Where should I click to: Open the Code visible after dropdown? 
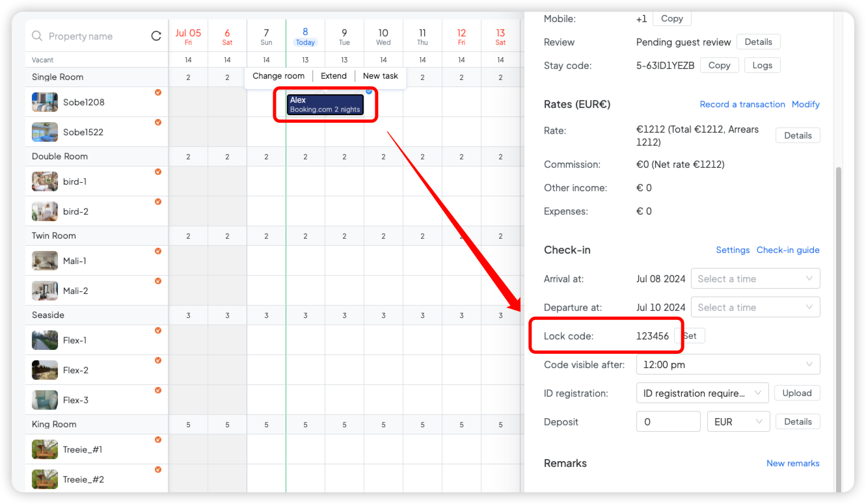tap(728, 364)
